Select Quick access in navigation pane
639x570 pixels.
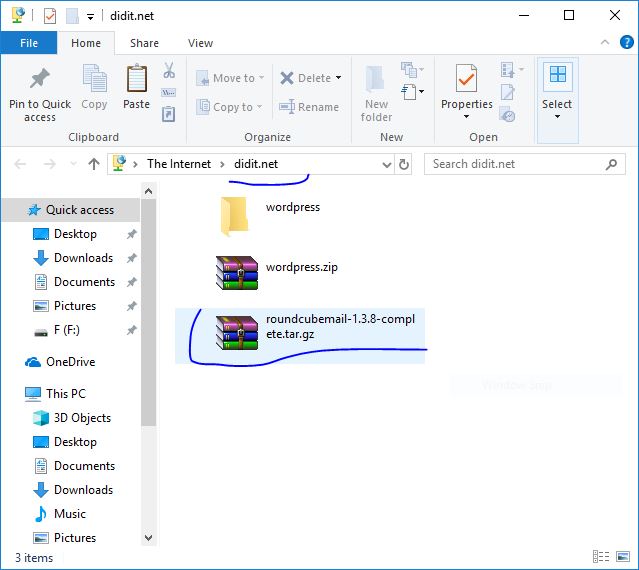pyautogui.click(x=71, y=210)
